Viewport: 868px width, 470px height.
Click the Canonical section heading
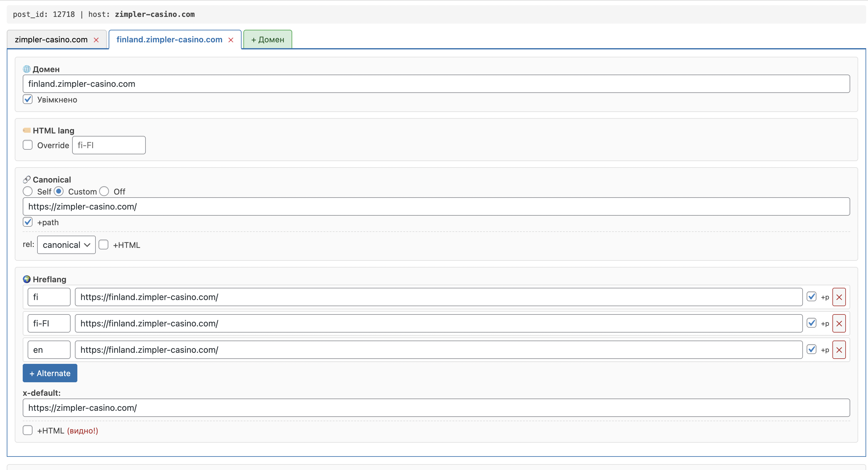(52, 179)
